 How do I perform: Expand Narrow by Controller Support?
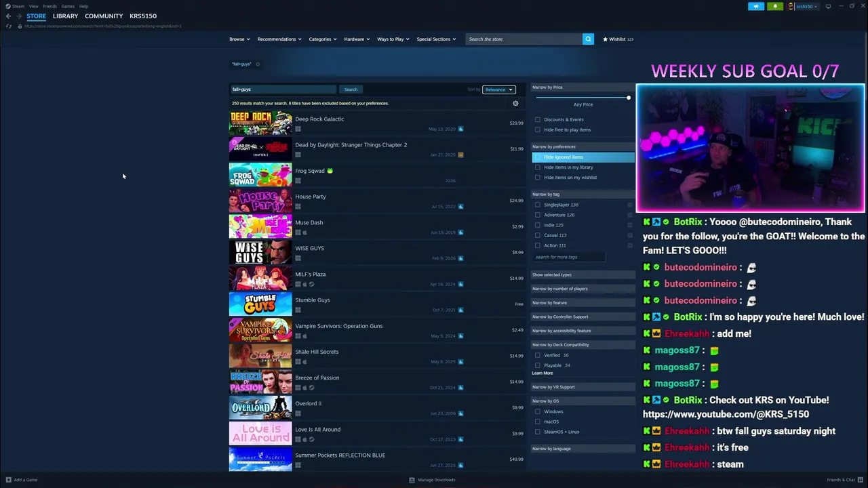point(583,317)
